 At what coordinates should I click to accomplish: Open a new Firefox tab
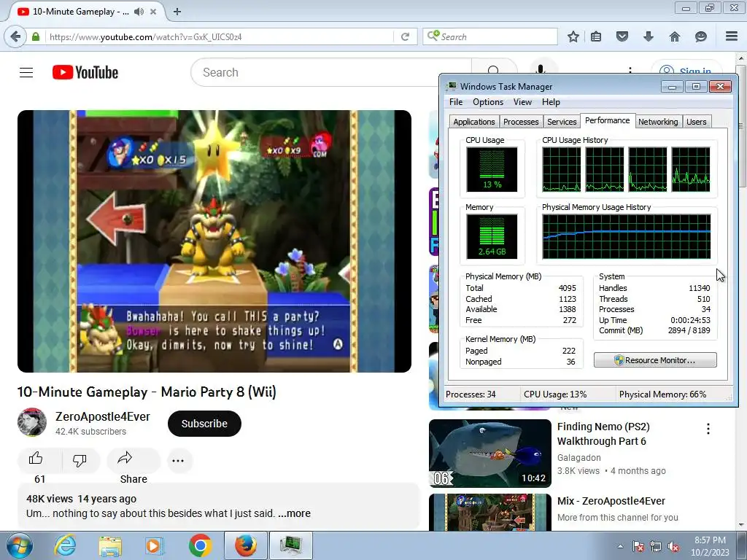[177, 12]
